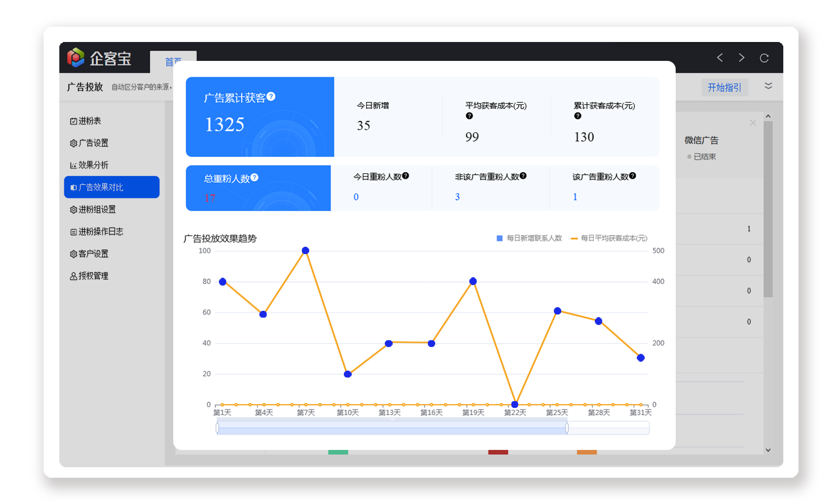Image resolution: width=840 pixels, height=504 pixels.
Task: Toggle 每日新增联系人数 legend series
Action: click(x=529, y=238)
